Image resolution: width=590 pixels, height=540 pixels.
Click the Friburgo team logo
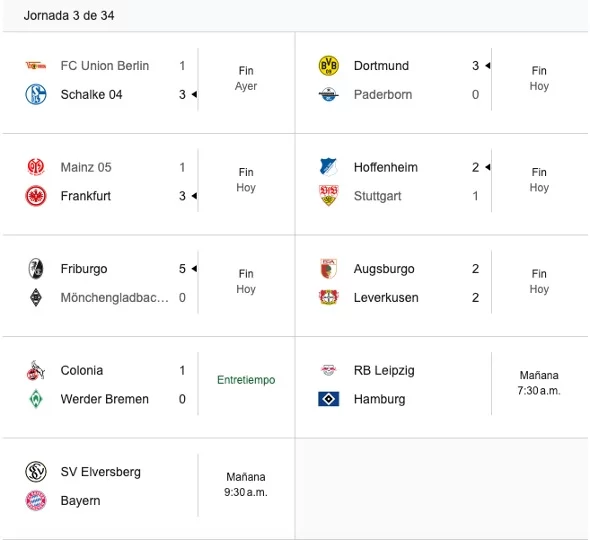[x=36, y=269]
